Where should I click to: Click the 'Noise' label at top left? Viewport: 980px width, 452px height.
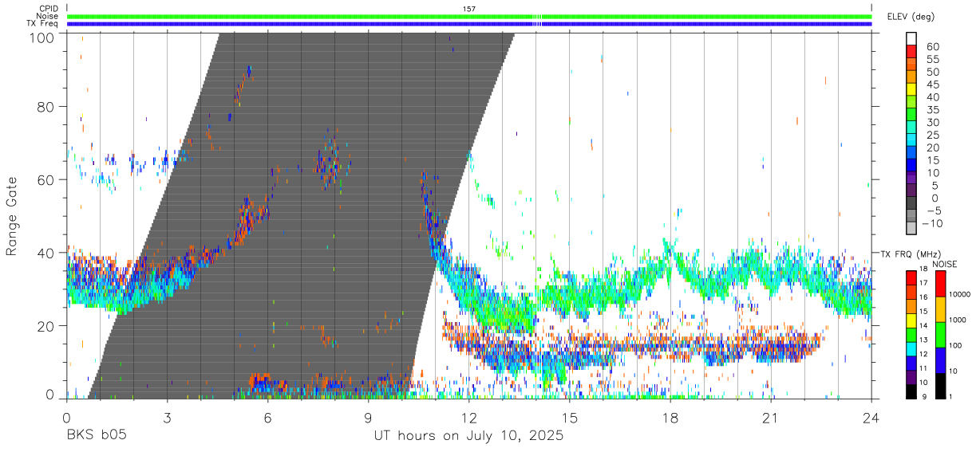pos(49,16)
